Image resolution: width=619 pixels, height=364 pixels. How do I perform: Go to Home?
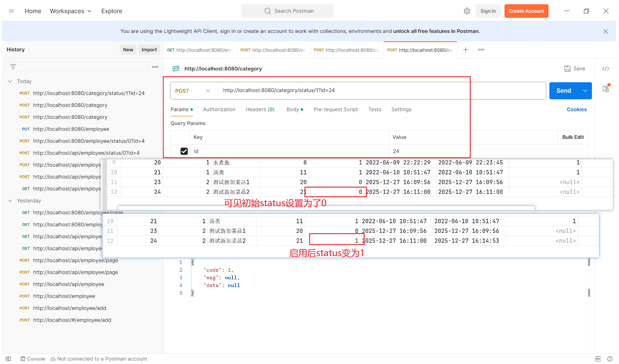point(33,11)
